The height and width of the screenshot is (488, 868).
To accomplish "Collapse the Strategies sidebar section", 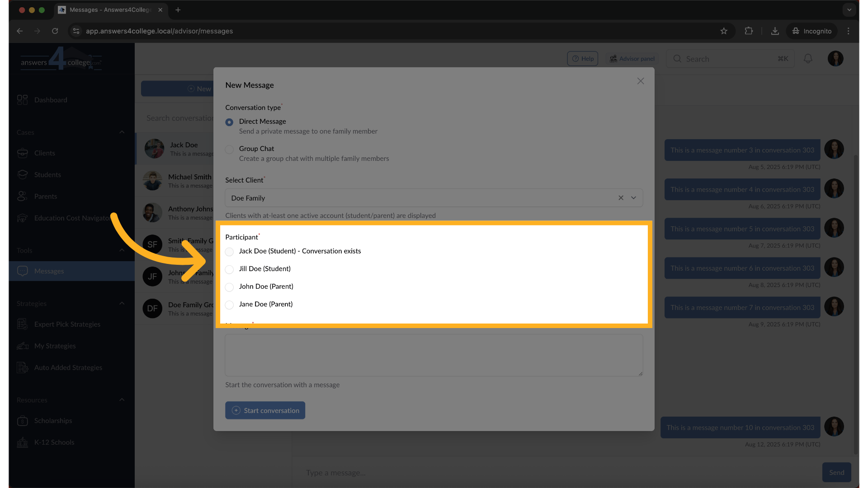I will point(122,304).
